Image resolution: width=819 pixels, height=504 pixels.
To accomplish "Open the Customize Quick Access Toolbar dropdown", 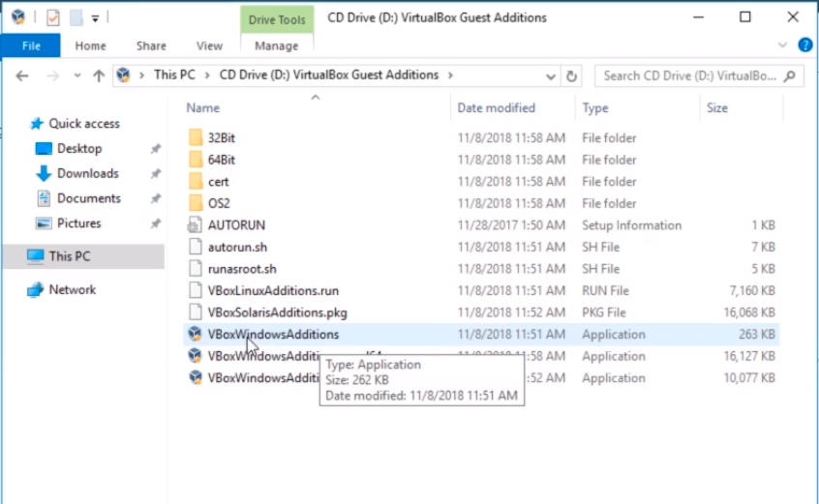I will pos(95,18).
